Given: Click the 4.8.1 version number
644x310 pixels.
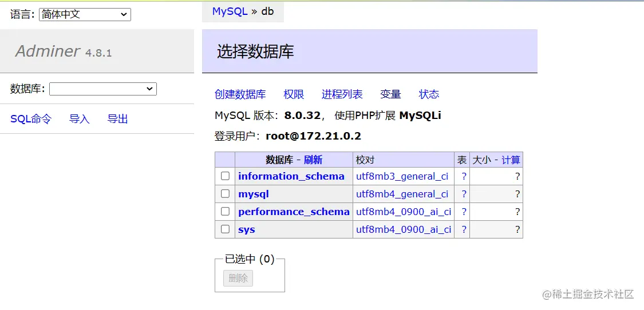Looking at the screenshot, I should coord(98,53).
